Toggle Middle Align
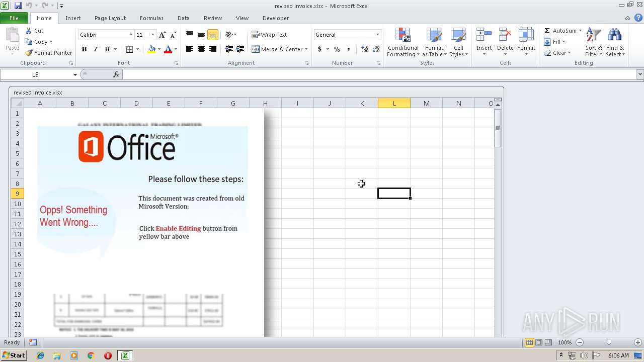 (201, 35)
